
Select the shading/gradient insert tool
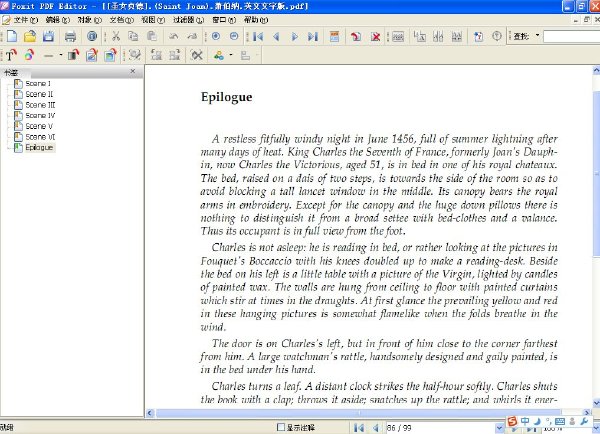(73, 55)
